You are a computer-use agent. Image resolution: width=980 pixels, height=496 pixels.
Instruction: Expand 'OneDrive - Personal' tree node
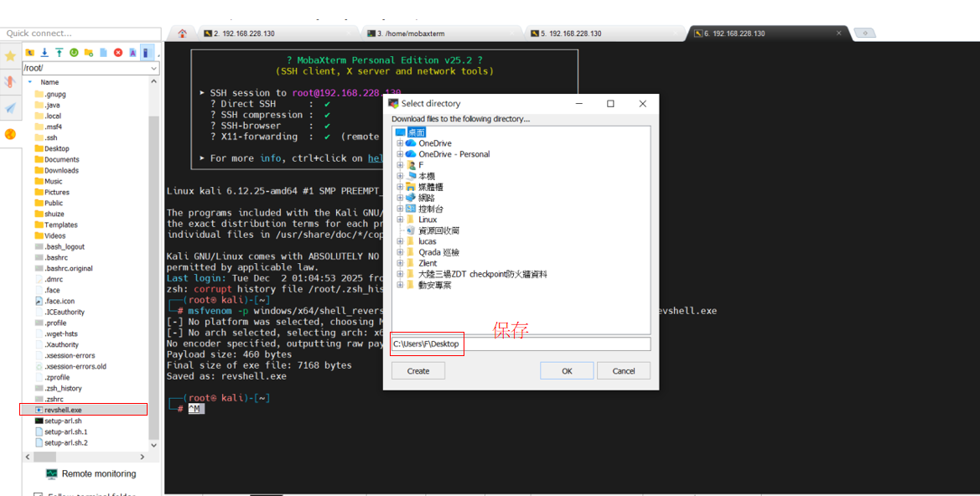point(400,153)
